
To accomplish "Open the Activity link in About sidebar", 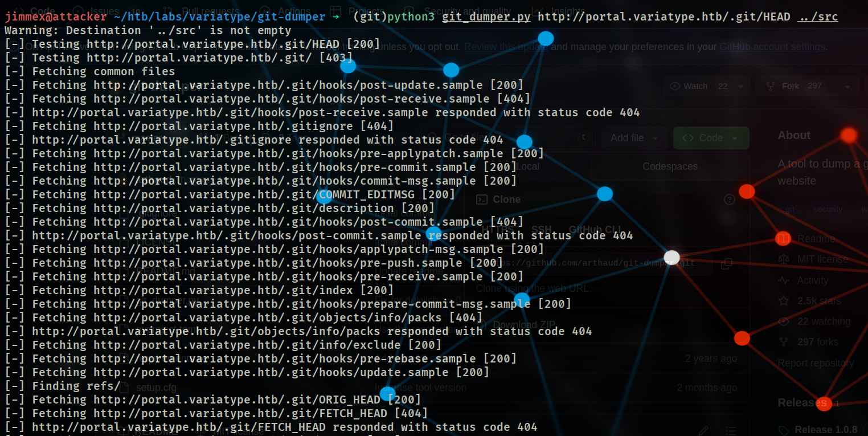I will pyautogui.click(x=813, y=280).
